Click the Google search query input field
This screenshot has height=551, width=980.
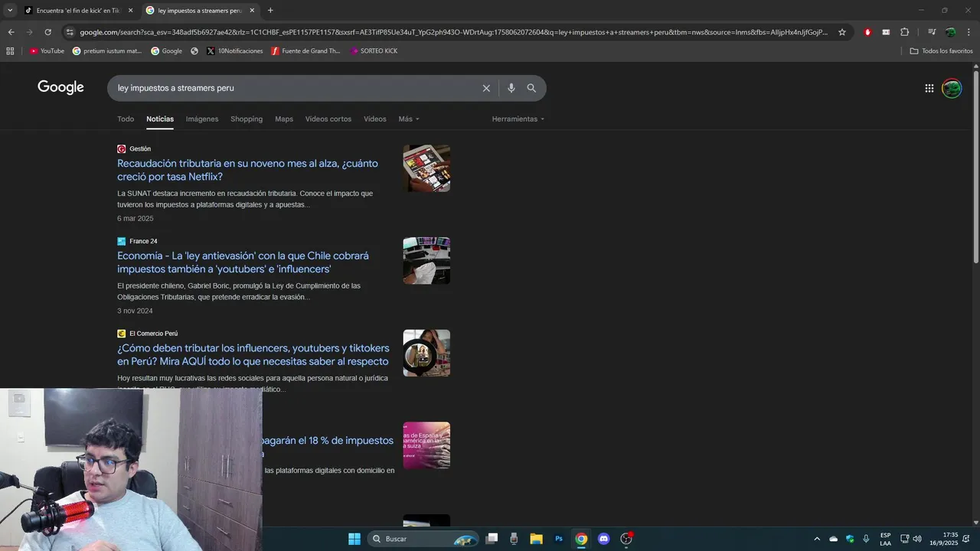[295, 88]
